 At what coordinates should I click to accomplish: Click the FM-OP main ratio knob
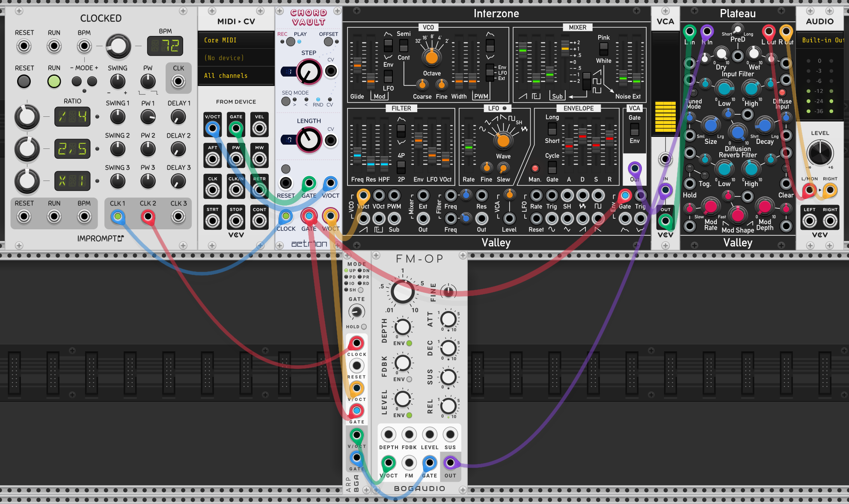403,291
